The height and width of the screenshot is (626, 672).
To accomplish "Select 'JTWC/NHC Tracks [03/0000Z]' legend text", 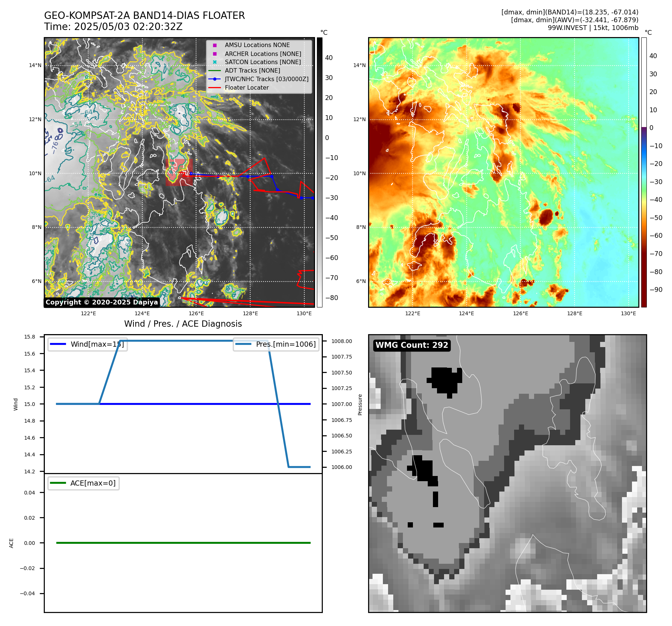I will click(x=267, y=79).
